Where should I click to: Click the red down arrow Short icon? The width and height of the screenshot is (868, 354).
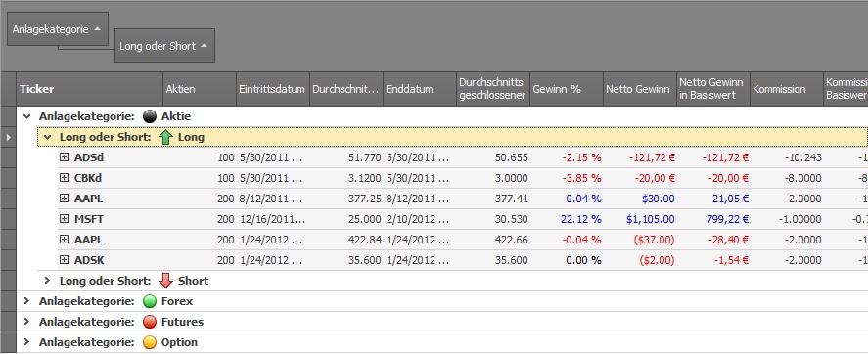[x=165, y=281]
